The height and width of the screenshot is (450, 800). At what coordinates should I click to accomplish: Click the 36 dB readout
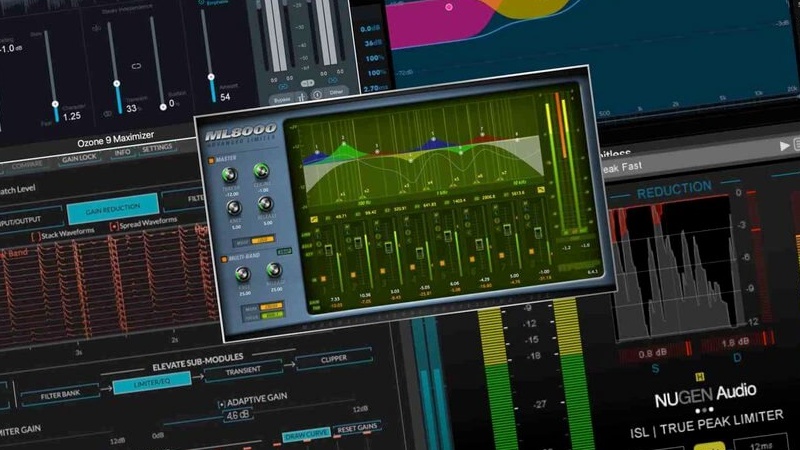[372, 43]
